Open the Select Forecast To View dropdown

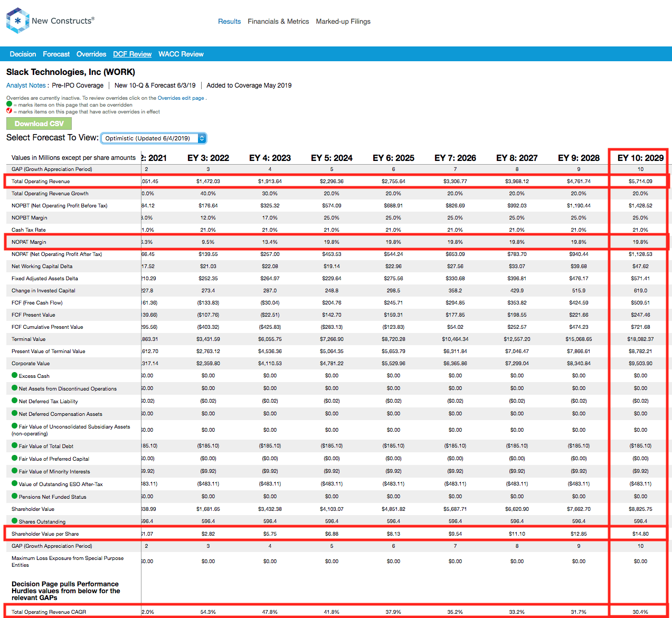tap(154, 138)
